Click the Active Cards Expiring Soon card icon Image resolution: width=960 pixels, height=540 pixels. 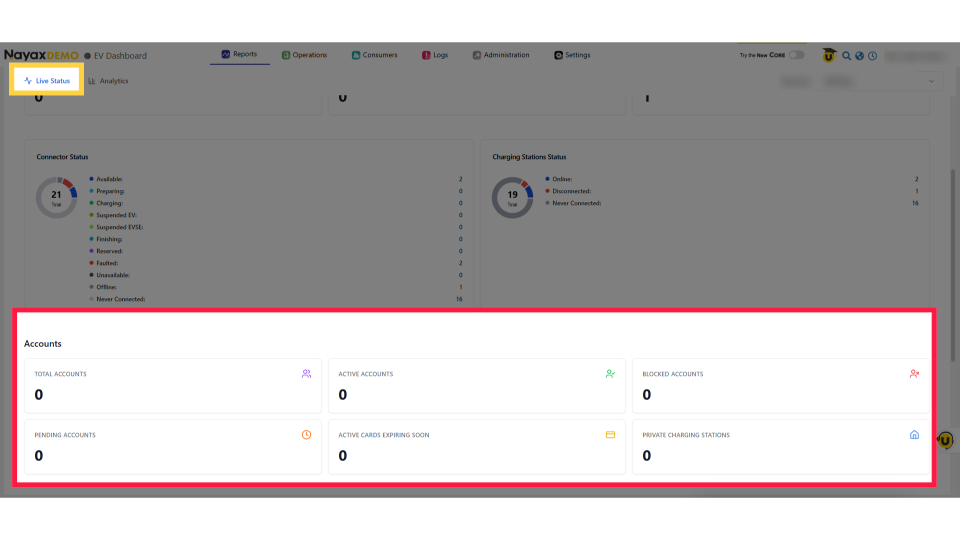click(x=610, y=435)
